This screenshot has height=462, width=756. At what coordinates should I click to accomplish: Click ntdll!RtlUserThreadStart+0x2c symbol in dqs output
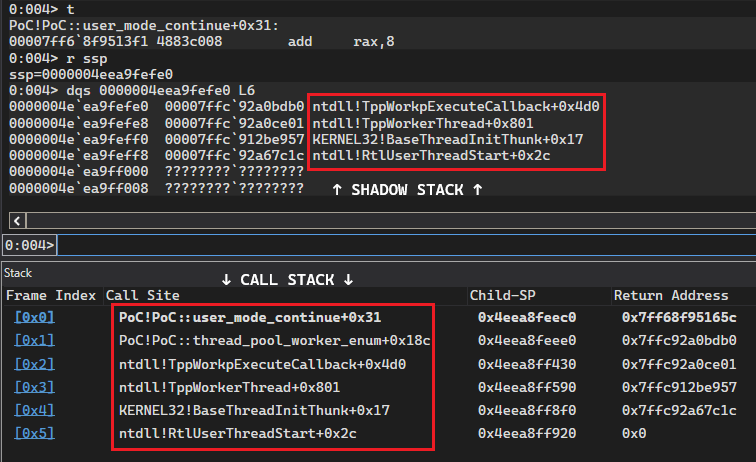pyautogui.click(x=431, y=156)
